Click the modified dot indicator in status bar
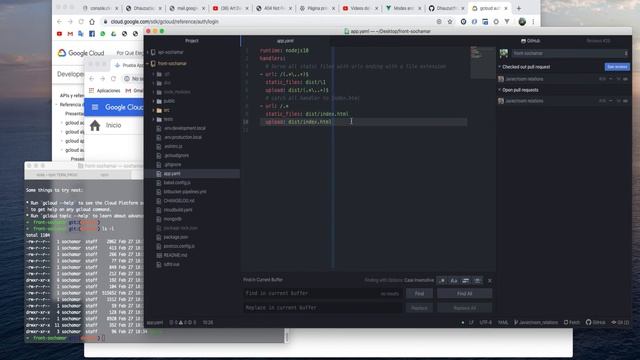 coord(462,322)
